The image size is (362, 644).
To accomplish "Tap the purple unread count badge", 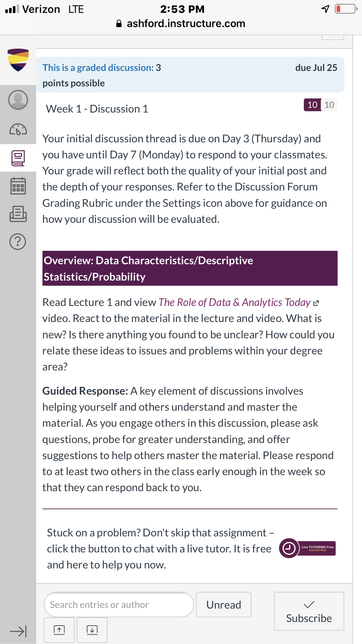I will click(x=312, y=105).
